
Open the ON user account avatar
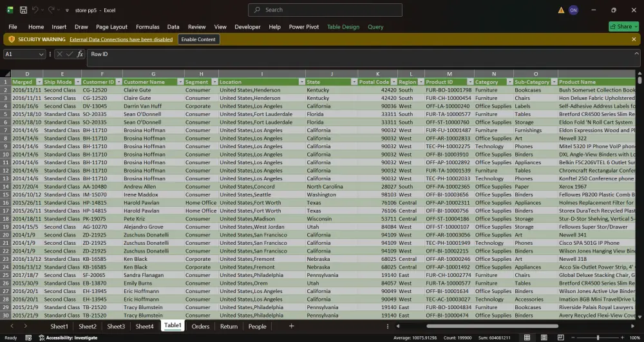[x=573, y=10]
